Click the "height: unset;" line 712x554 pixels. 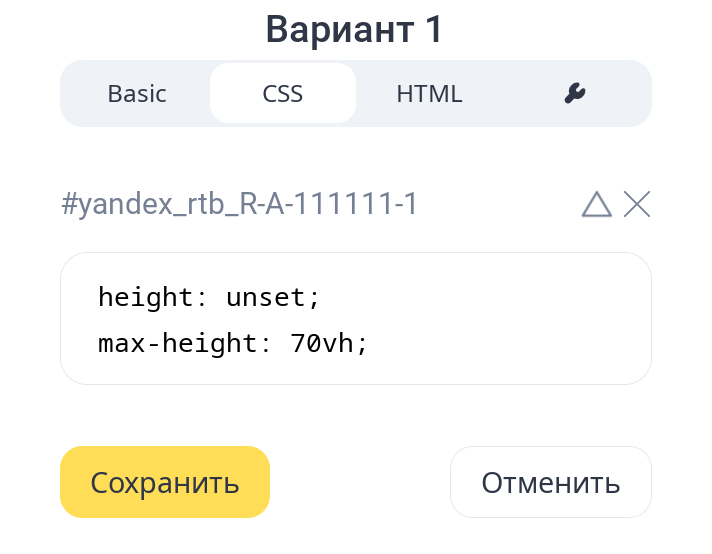(209, 297)
